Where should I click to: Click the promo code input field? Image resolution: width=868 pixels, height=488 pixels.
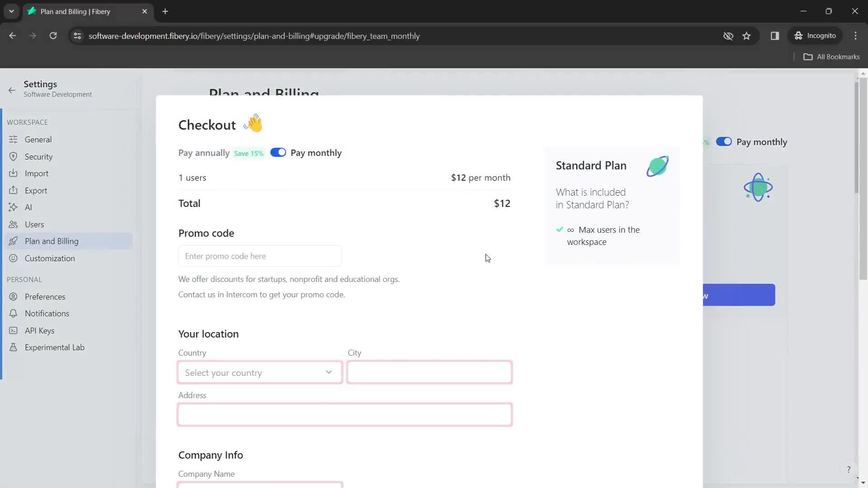click(260, 256)
